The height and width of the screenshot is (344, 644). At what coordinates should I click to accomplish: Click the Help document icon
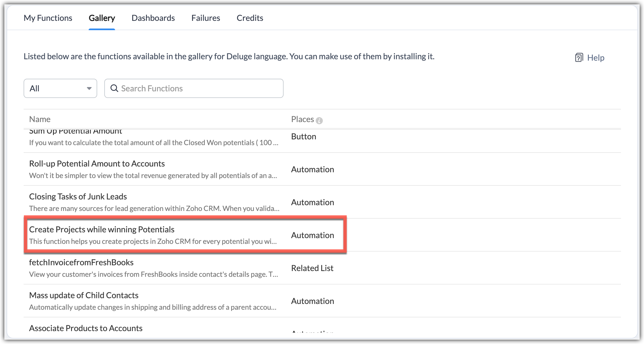pos(579,58)
